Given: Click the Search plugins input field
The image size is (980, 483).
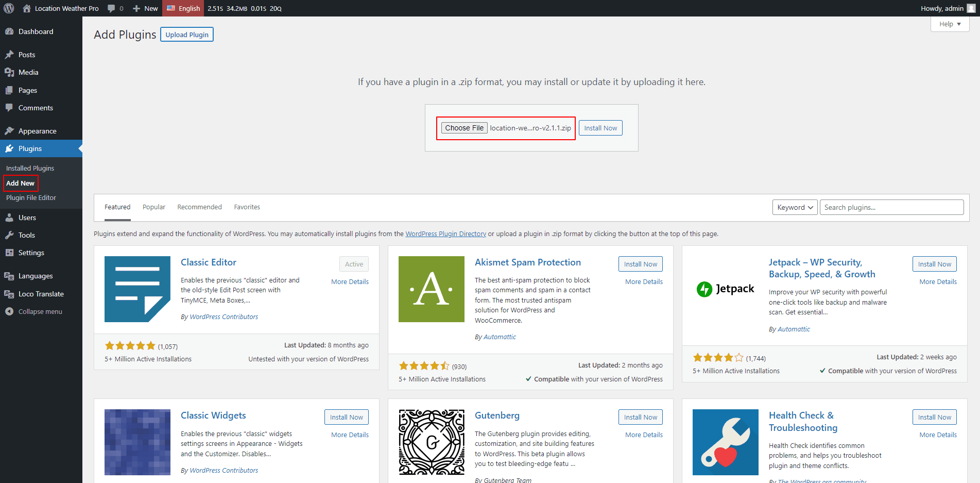Looking at the screenshot, I should point(891,207).
